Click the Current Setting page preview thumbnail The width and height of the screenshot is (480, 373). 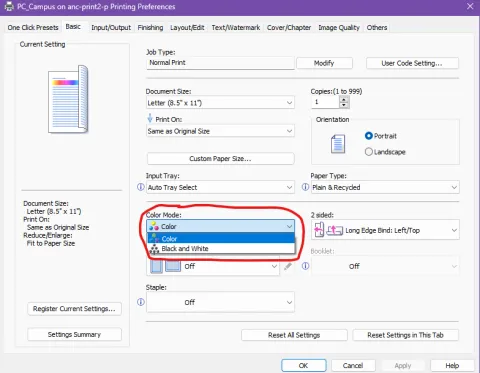(x=69, y=99)
